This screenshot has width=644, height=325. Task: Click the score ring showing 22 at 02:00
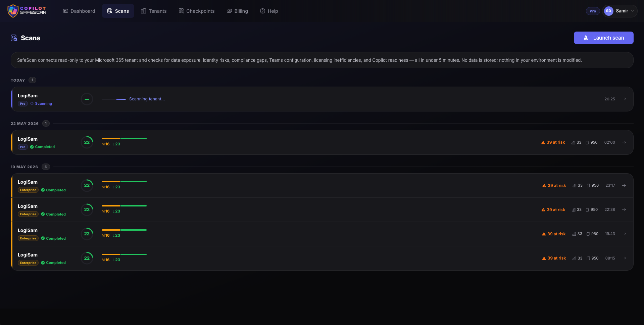point(87,142)
